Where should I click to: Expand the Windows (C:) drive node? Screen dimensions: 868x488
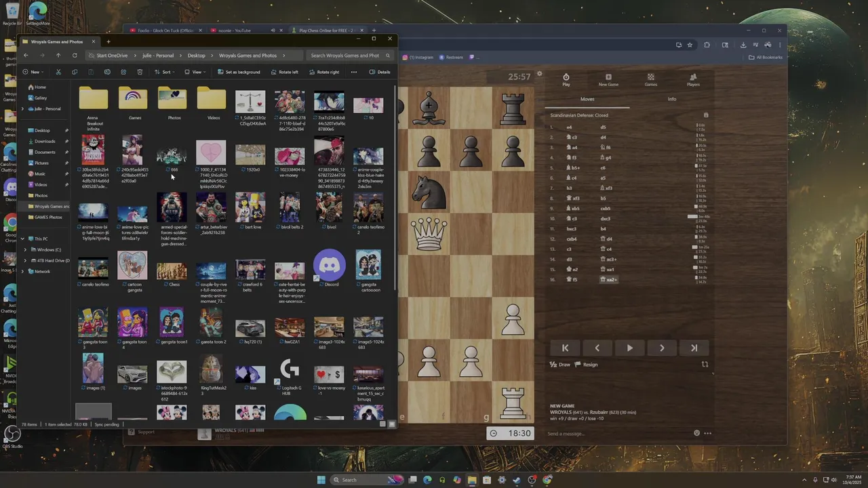[25, 249]
